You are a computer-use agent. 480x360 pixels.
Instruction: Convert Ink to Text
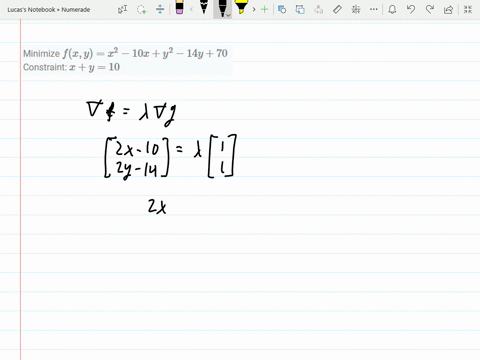click(319, 9)
